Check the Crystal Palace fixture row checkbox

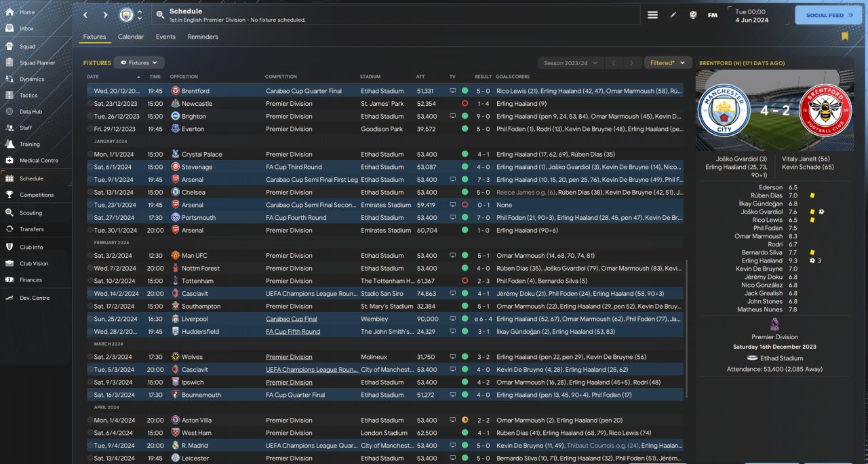tap(90, 155)
